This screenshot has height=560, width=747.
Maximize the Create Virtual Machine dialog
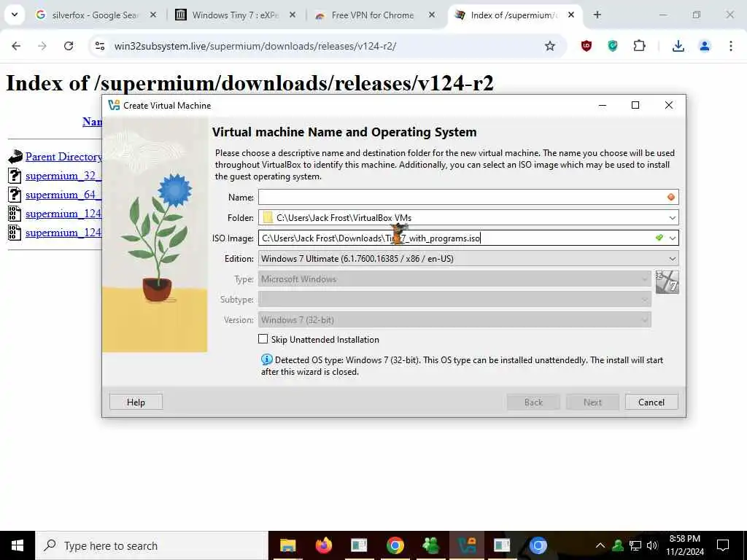[x=635, y=105]
